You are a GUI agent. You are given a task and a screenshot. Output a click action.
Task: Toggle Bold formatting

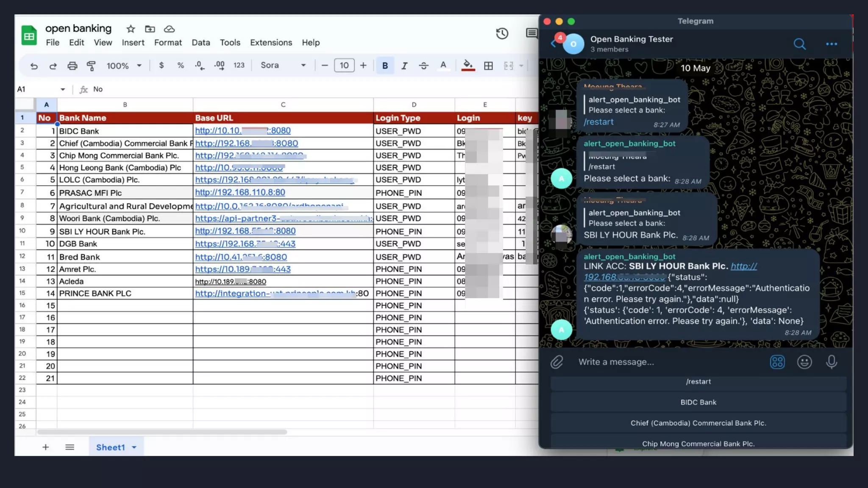coord(385,66)
